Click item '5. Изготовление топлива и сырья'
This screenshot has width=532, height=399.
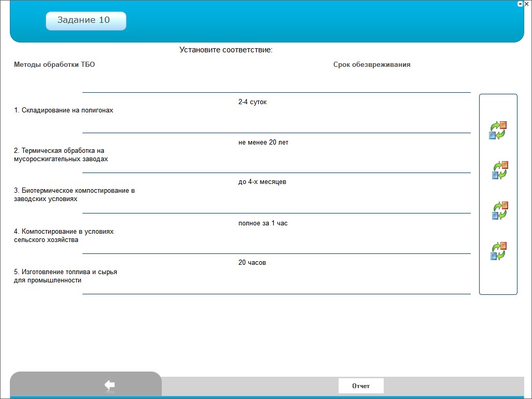[x=65, y=276]
